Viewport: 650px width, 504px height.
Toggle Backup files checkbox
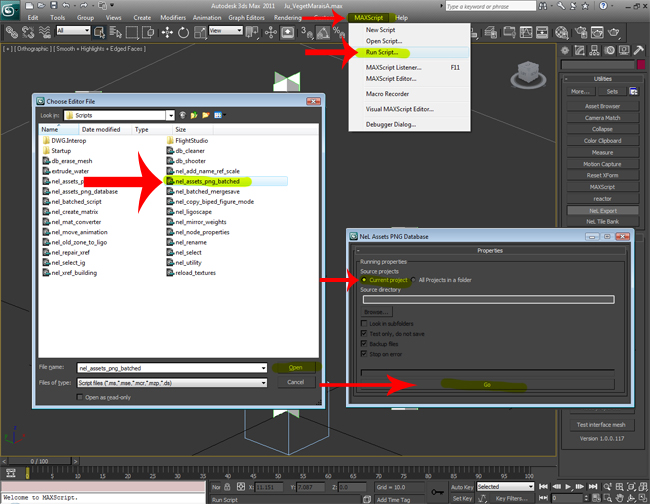tap(364, 344)
